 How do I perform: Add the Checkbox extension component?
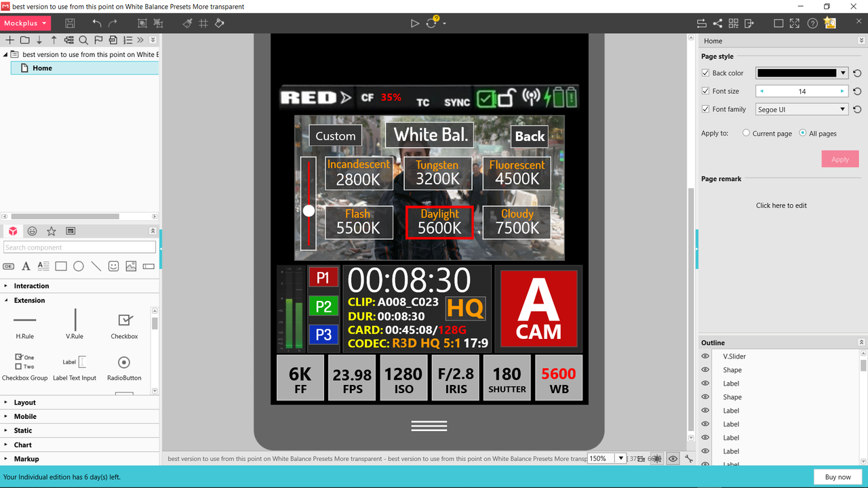124,325
